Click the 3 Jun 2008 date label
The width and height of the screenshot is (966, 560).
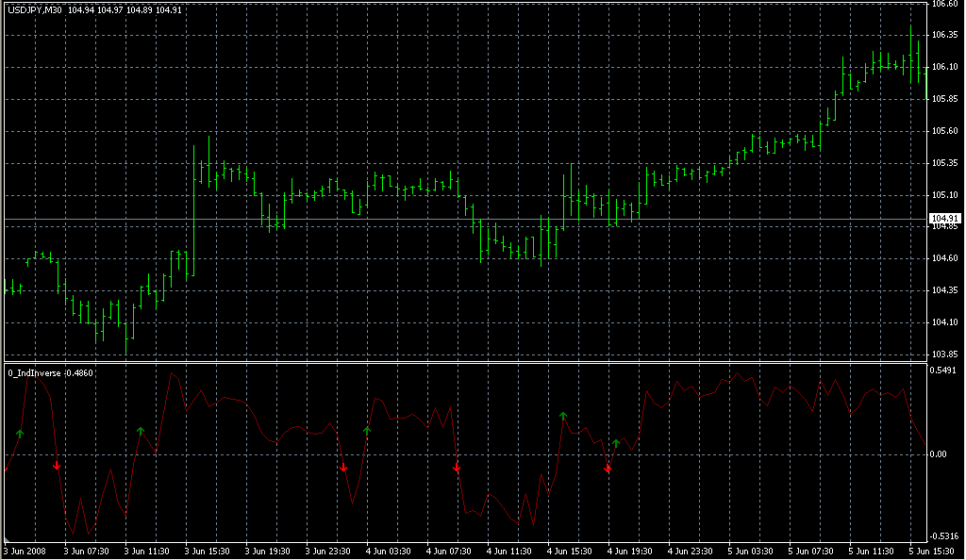25,551
